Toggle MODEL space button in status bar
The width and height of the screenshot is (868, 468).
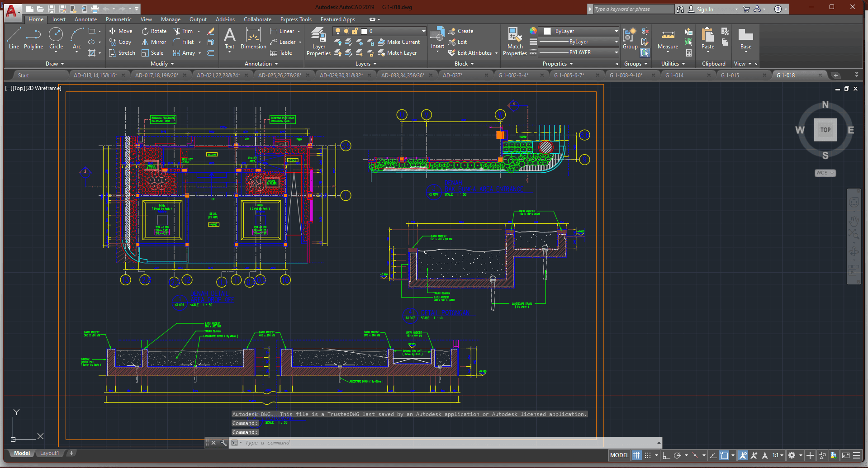[x=619, y=455]
